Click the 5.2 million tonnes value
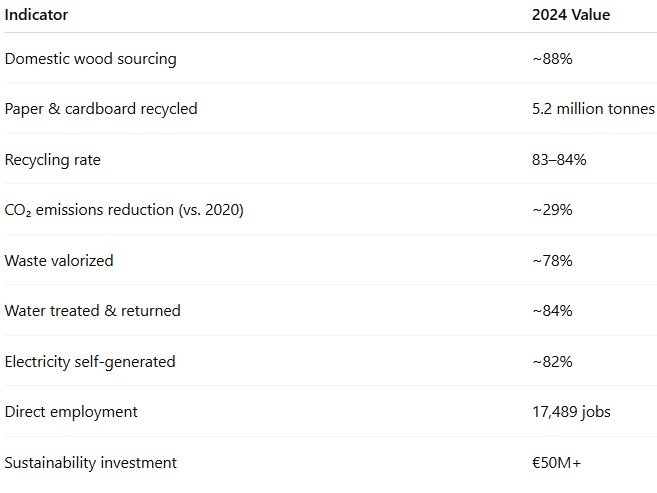The width and height of the screenshot is (657, 493). [x=593, y=109]
